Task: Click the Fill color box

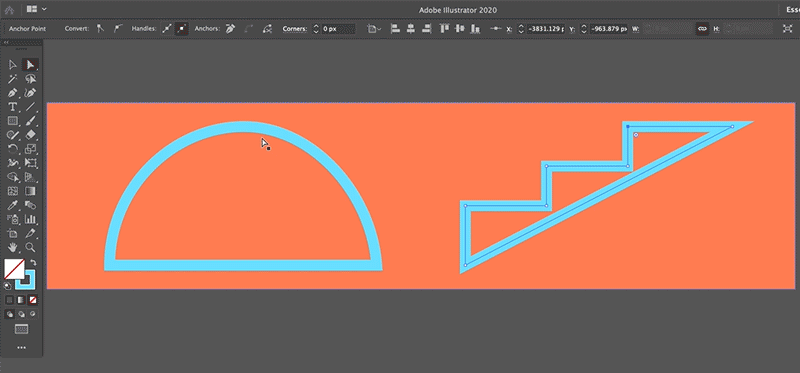Action: tap(14, 269)
